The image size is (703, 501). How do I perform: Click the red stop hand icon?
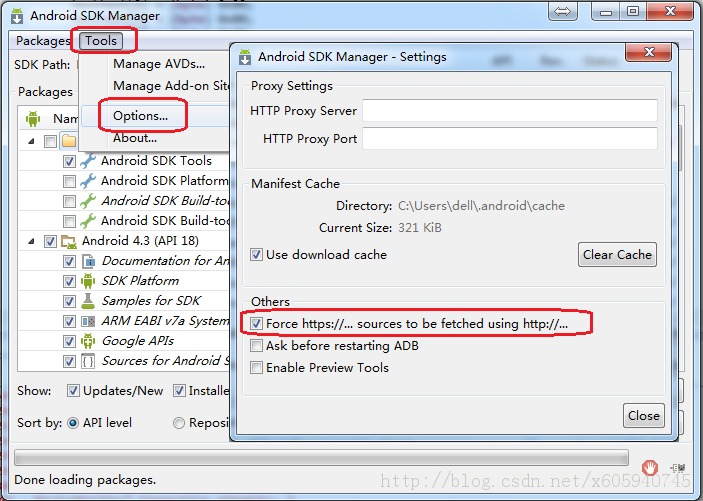pos(650,466)
